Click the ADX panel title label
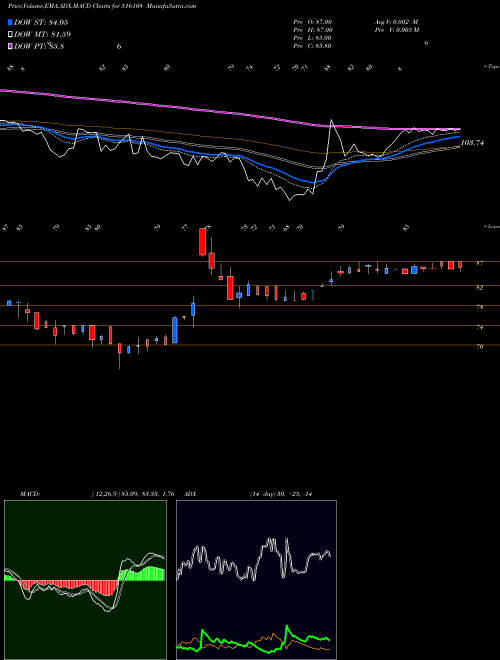Viewport: 500px width, 660px height. coord(190,494)
